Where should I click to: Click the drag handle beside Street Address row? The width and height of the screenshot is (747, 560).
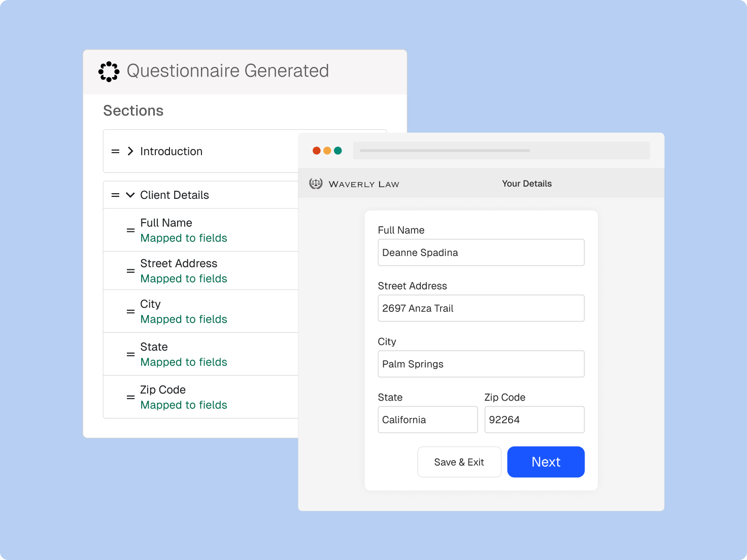pyautogui.click(x=130, y=271)
